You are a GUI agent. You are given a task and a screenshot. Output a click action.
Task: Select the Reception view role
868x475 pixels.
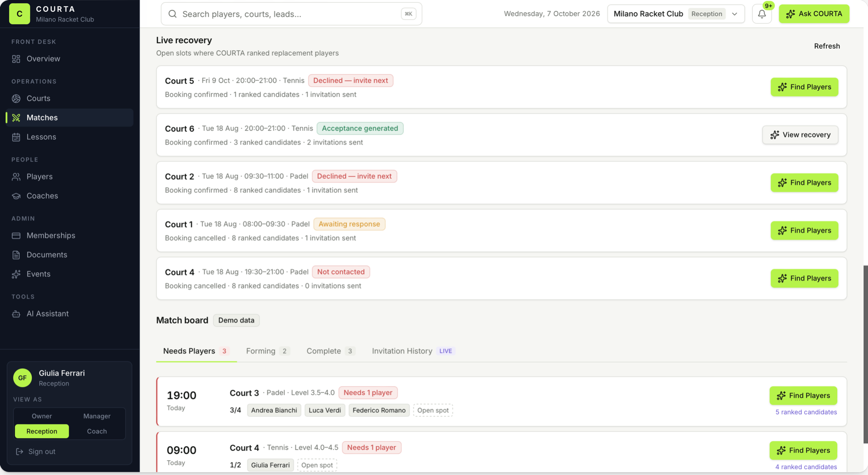click(x=42, y=431)
